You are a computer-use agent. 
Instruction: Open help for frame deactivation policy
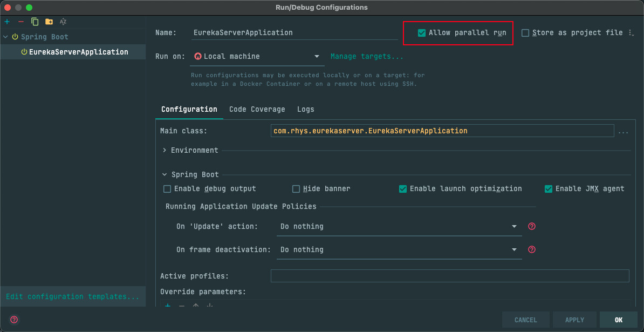click(x=532, y=249)
